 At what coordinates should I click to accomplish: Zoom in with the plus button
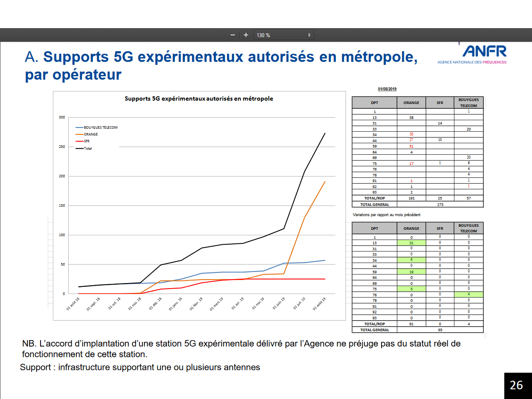tap(246, 35)
